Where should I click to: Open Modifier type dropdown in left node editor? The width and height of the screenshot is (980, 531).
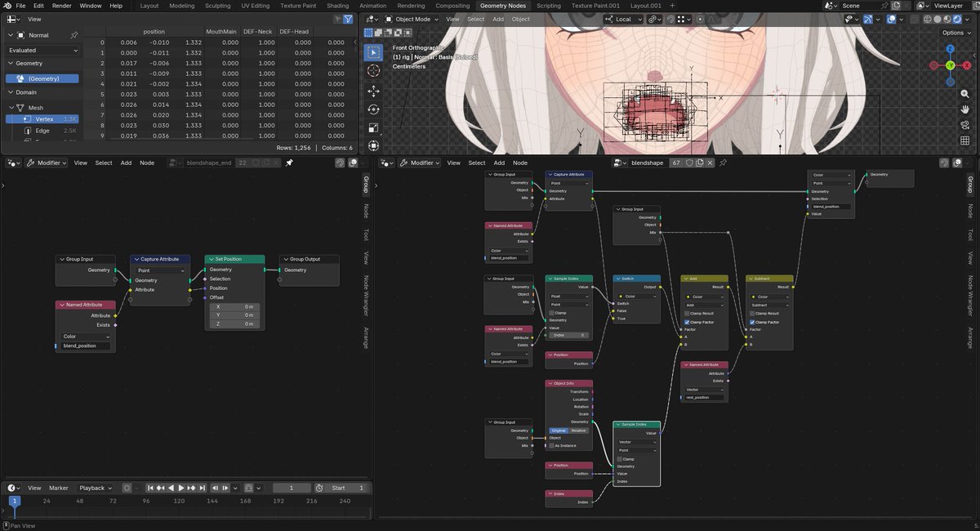coord(46,163)
